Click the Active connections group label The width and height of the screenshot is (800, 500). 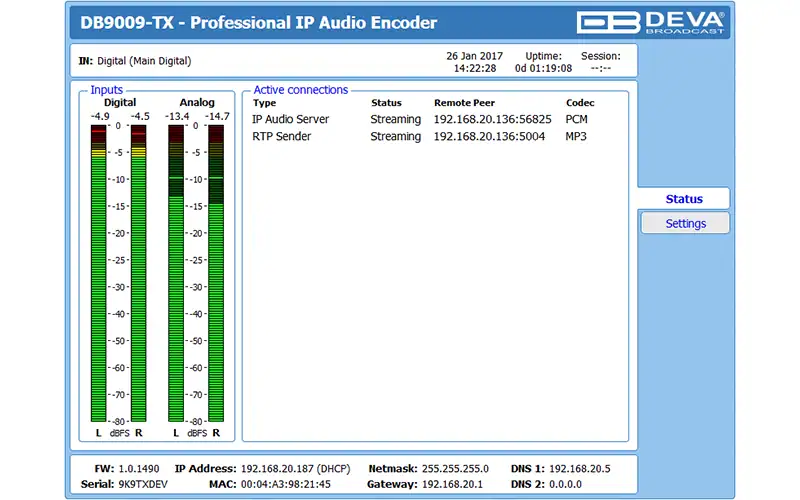301,90
